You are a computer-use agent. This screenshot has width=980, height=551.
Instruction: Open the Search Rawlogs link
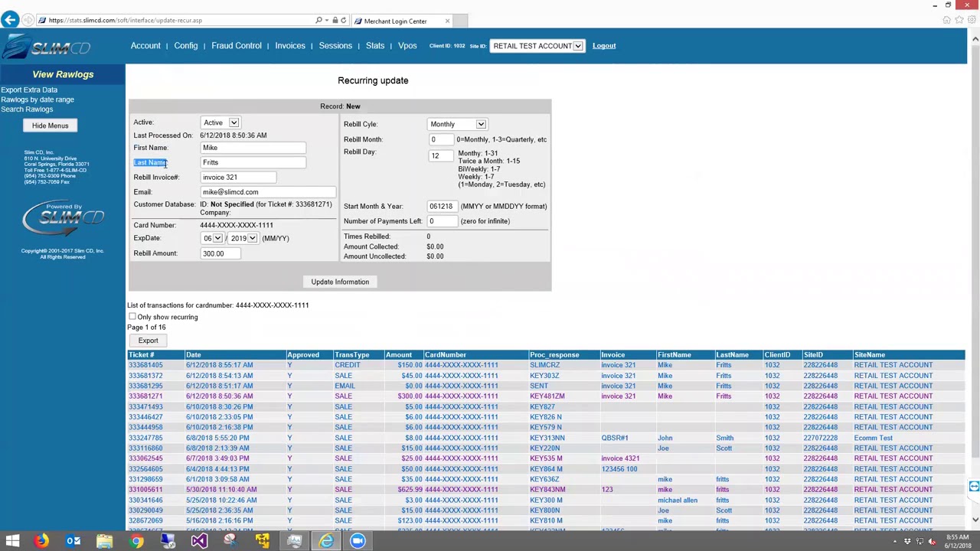[27, 109]
